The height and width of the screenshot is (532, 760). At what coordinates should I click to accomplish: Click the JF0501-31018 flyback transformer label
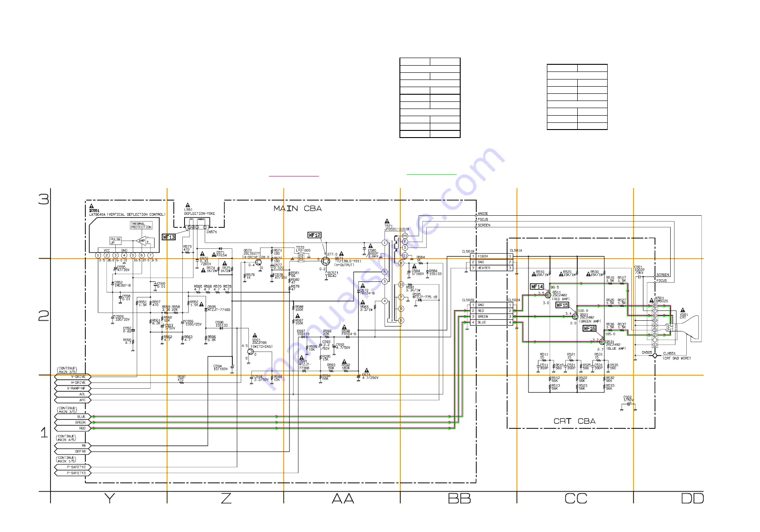click(x=397, y=230)
